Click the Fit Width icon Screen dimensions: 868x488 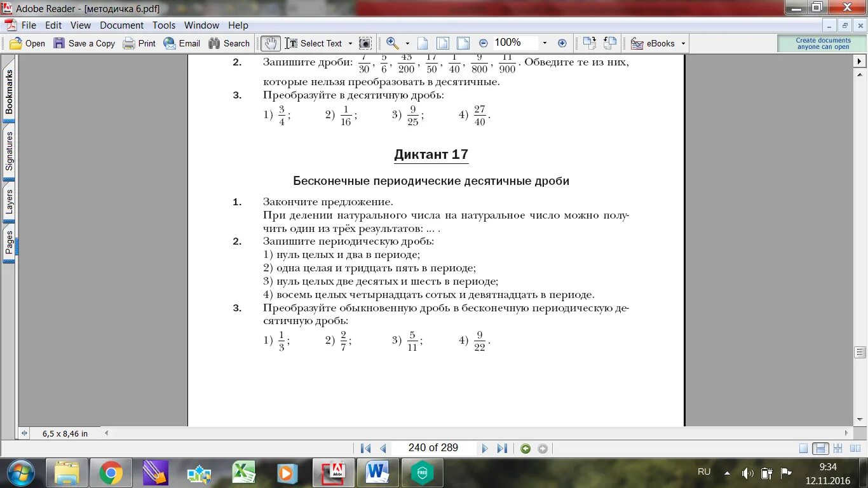463,43
